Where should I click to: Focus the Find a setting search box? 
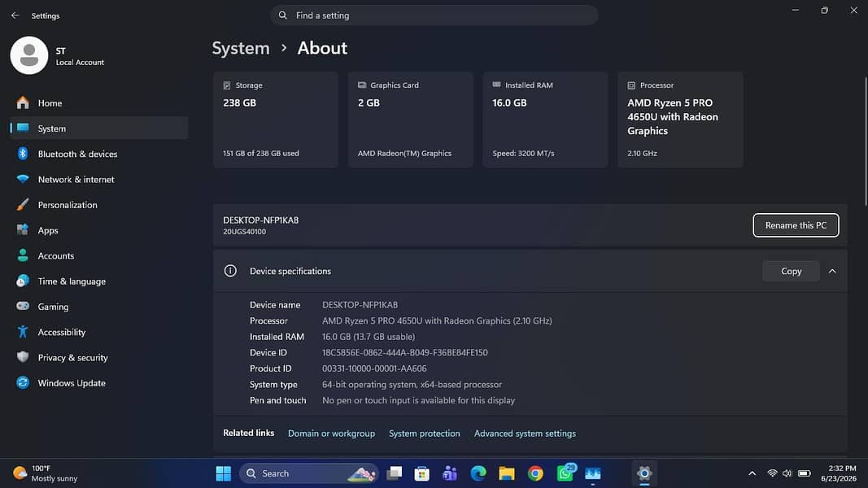(434, 15)
